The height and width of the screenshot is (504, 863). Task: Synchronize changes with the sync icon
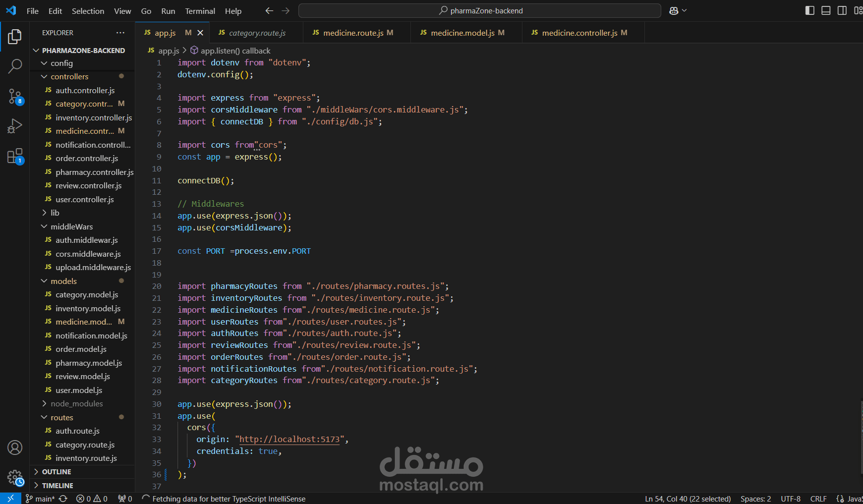tap(63, 499)
